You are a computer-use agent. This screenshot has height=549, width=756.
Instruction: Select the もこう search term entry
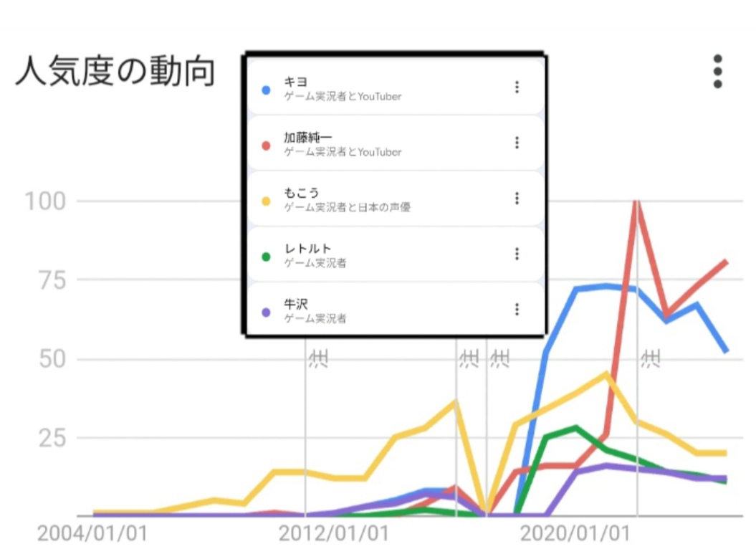pyautogui.click(x=395, y=199)
